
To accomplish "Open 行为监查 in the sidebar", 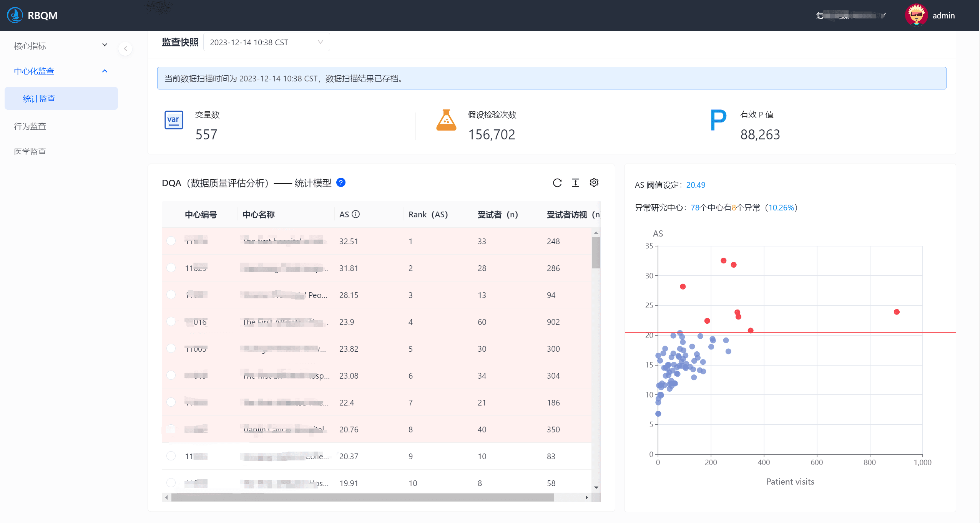I will pyautogui.click(x=30, y=126).
